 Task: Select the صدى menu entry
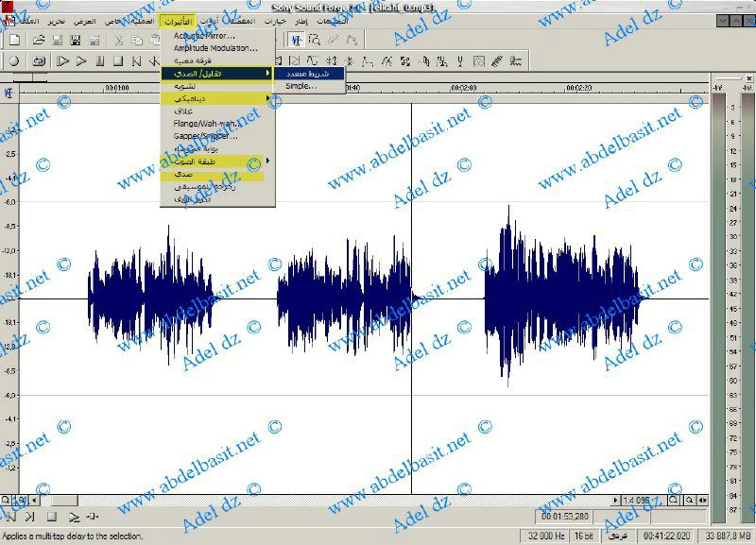217,174
